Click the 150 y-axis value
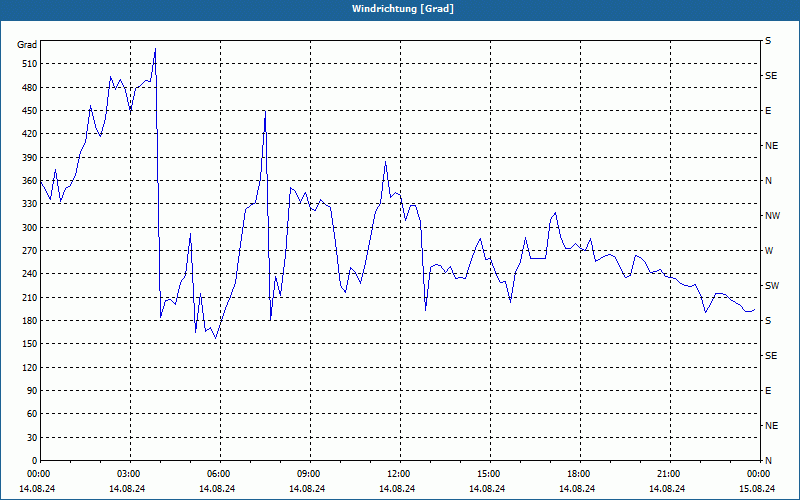 click(30, 343)
